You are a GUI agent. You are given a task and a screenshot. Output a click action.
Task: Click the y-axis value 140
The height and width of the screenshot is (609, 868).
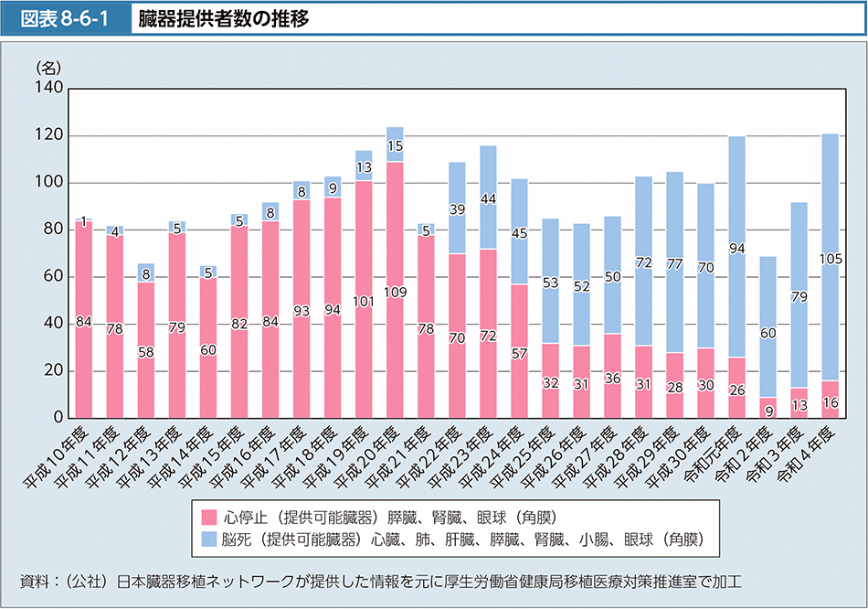click(x=49, y=89)
